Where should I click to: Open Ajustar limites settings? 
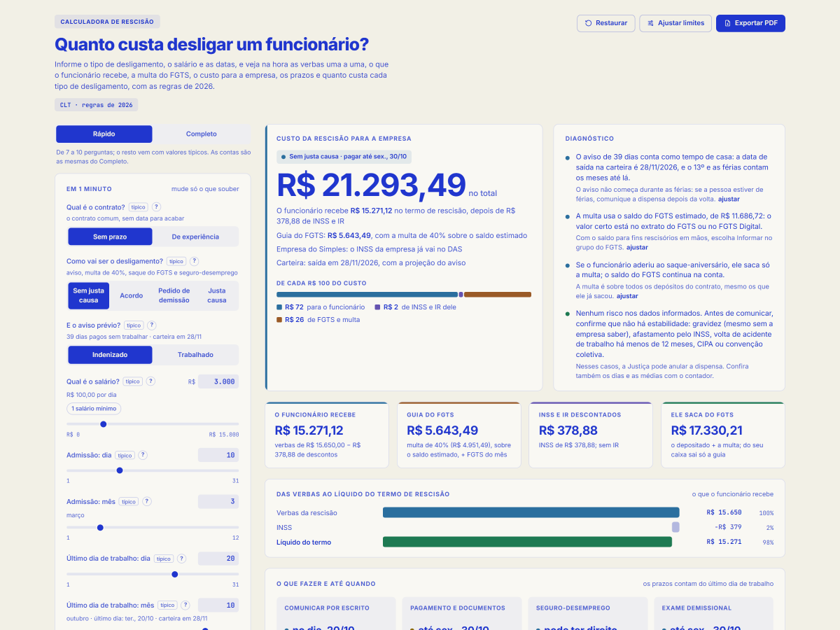pos(675,23)
